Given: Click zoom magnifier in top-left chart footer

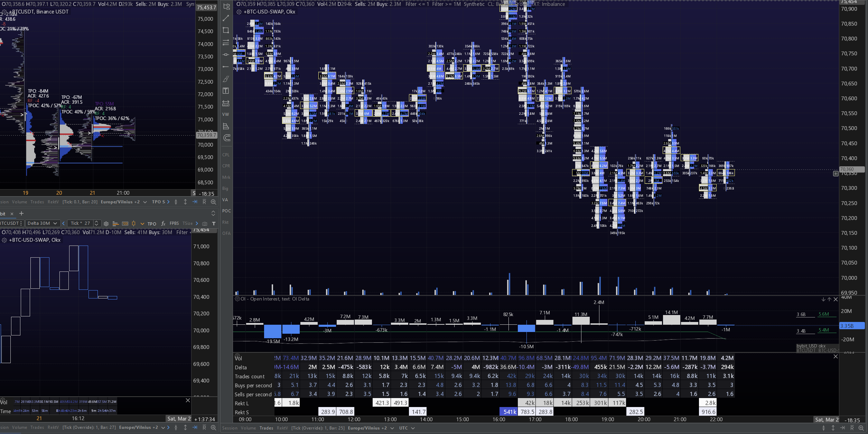Looking at the screenshot, I should (x=213, y=202).
